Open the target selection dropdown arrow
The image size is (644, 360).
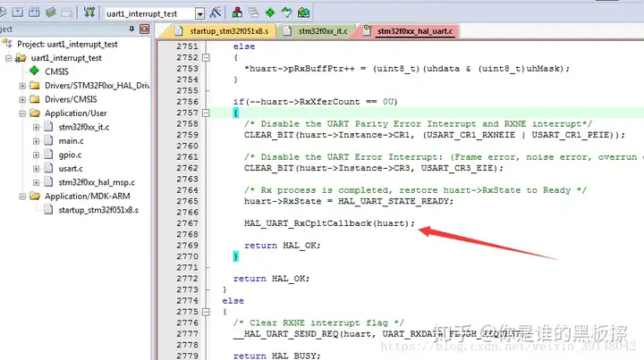[199, 13]
